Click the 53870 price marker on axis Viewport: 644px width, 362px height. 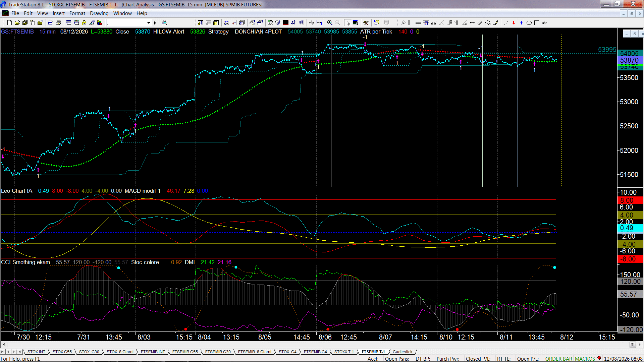tap(630, 60)
